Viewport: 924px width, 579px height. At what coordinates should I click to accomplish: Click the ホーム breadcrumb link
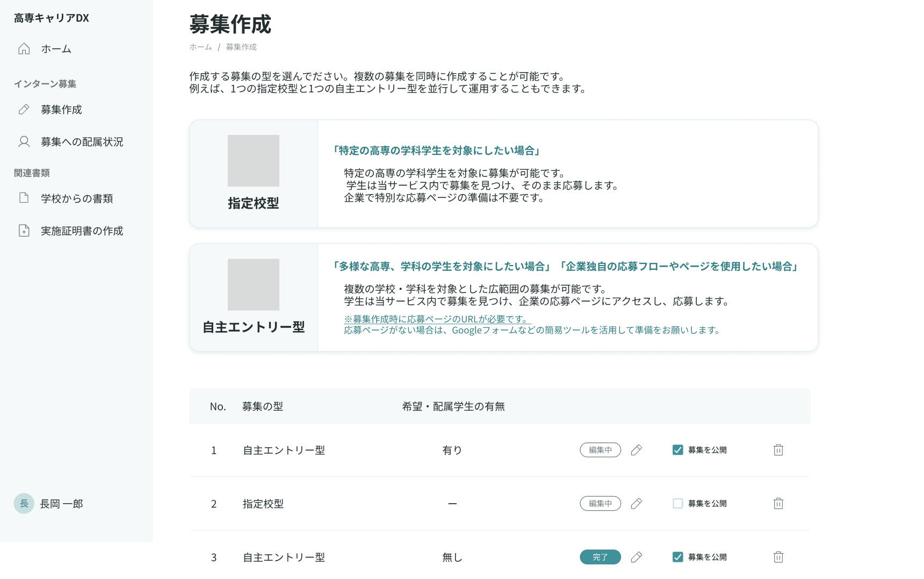coord(200,47)
